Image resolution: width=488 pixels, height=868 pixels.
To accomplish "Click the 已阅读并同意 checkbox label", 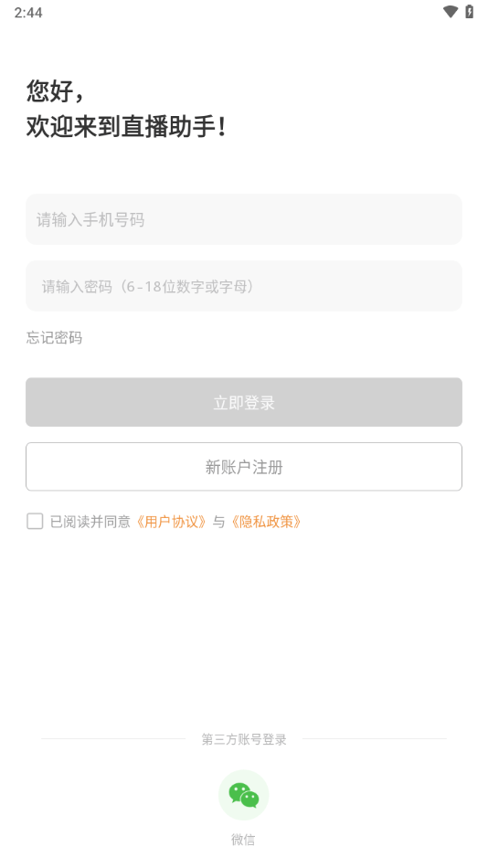I will click(90, 522).
